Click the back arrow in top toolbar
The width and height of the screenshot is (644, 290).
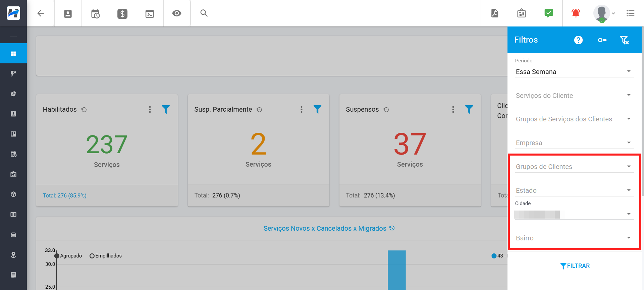point(41,13)
